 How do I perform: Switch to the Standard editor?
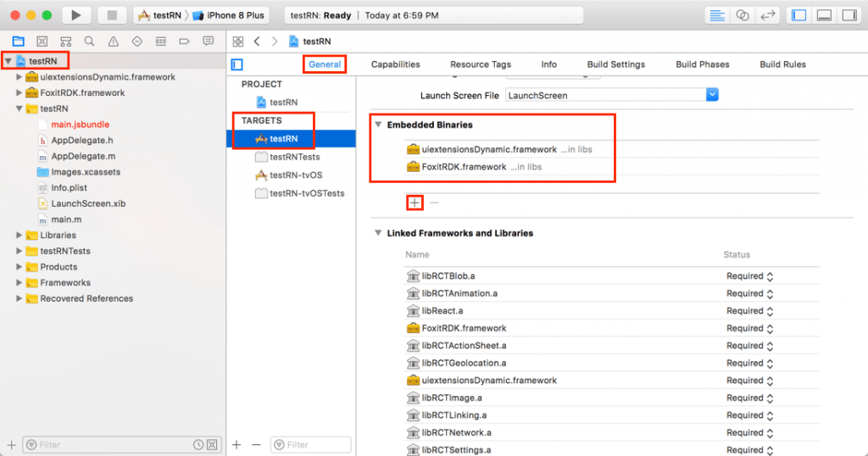pyautogui.click(x=717, y=15)
